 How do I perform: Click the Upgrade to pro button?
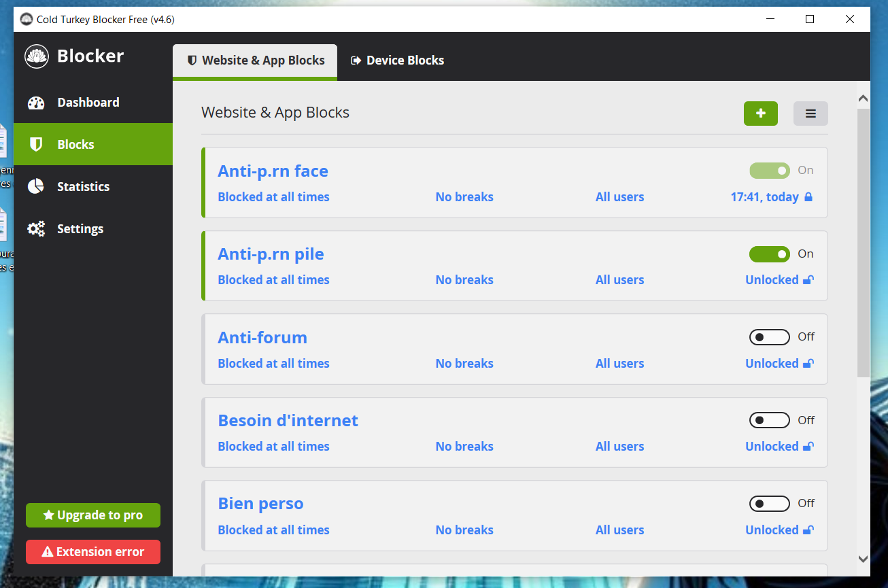(x=93, y=515)
